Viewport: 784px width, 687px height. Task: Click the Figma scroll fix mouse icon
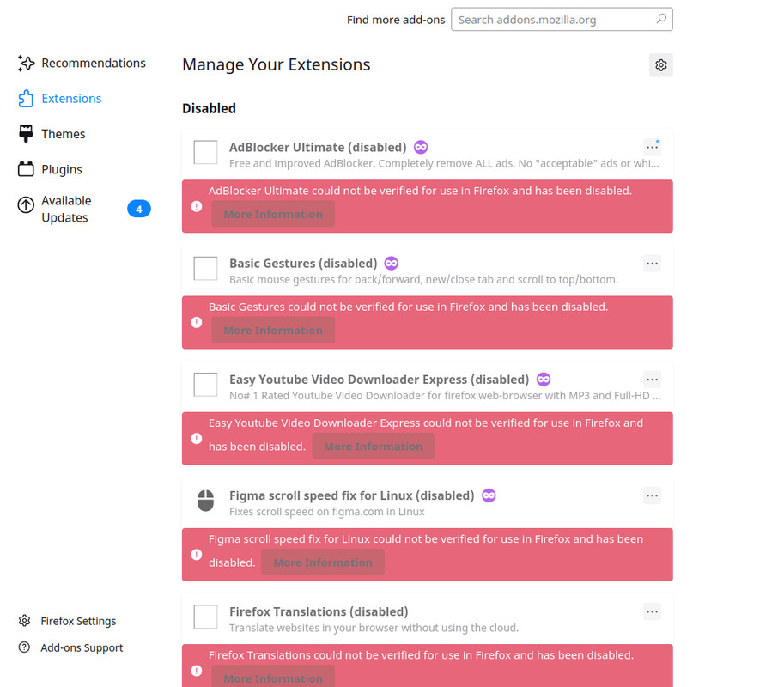click(x=205, y=501)
